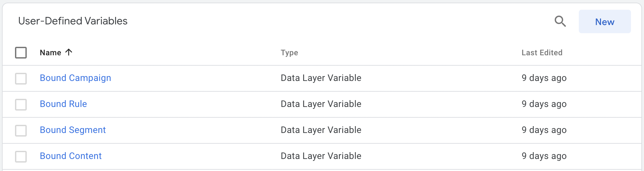
Task: Toggle the select-all checkbox in header
Action: 21,53
